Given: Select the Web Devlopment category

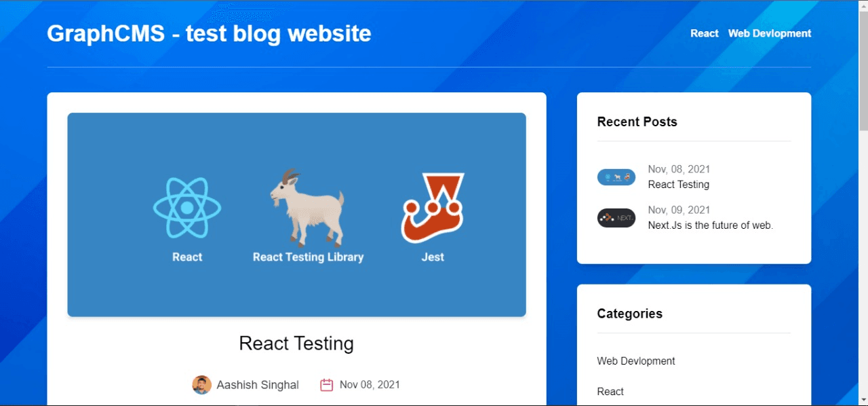Looking at the screenshot, I should coord(635,361).
